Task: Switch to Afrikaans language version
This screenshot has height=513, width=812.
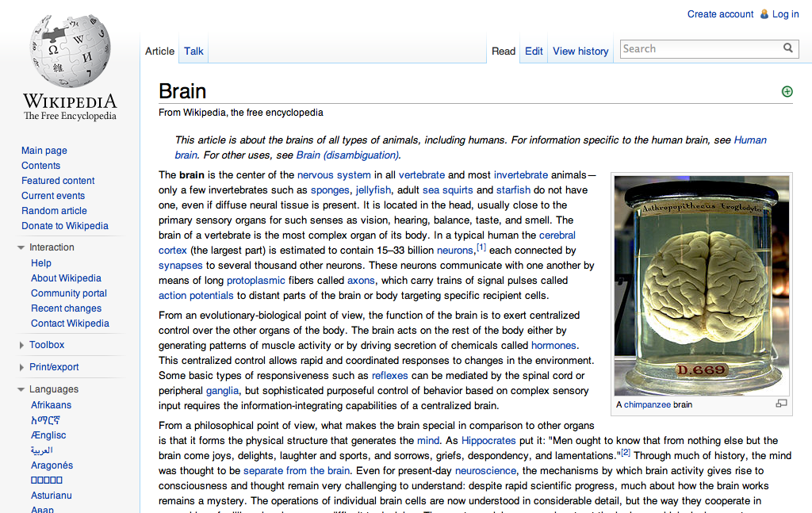Action: 51,405
